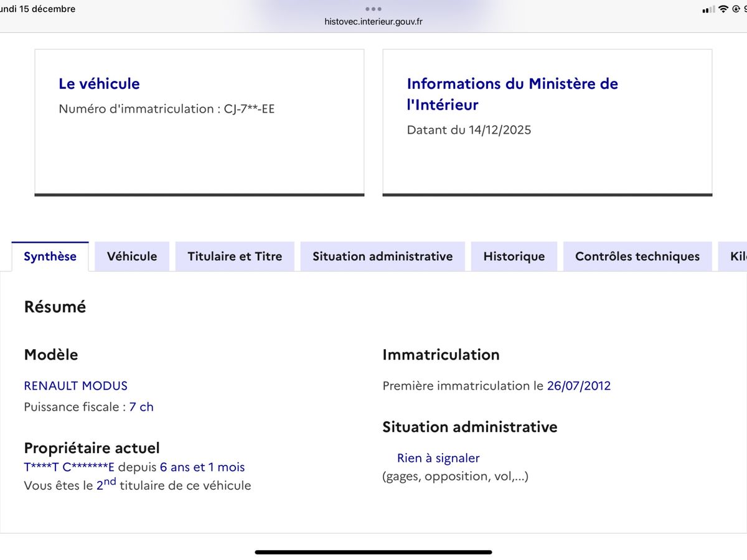
Task: Open the Historique tab
Action: coord(514,256)
